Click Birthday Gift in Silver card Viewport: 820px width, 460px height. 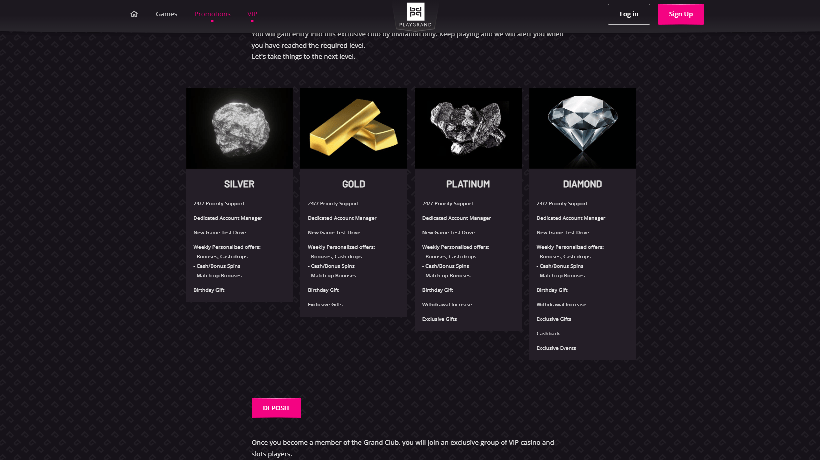[x=209, y=290]
